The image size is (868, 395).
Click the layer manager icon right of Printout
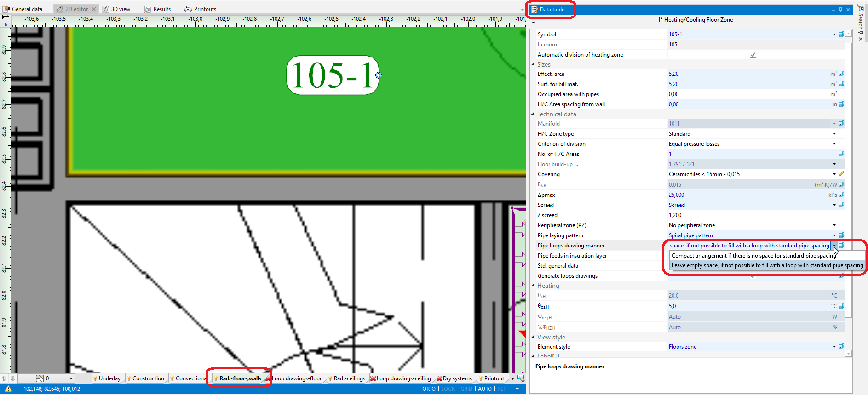pos(521,378)
